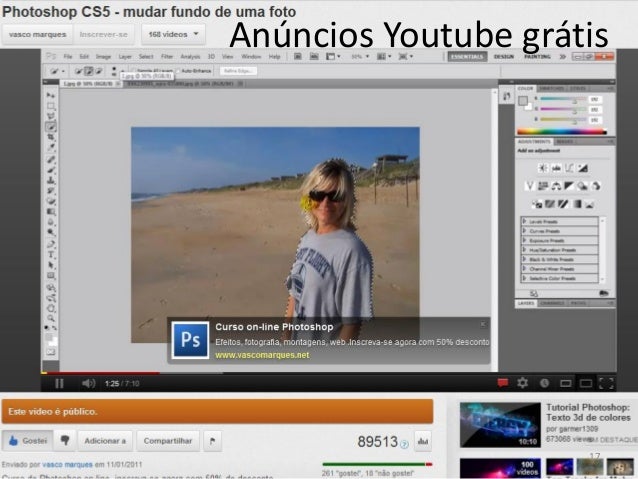Expand Hue/Saturation Presets list
The image size is (638, 479).
click(524, 250)
